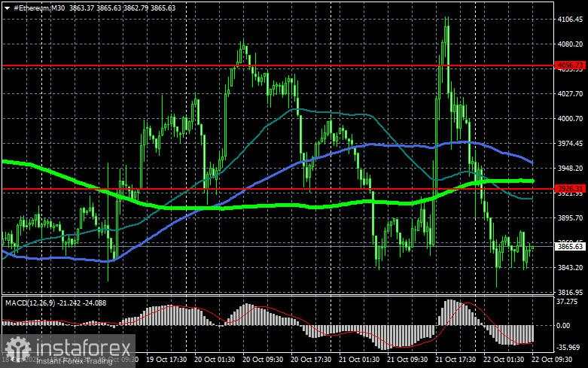588x368 pixels.
Task: Open the chart menu triangle beside #Ethereum
Action: point(7,8)
